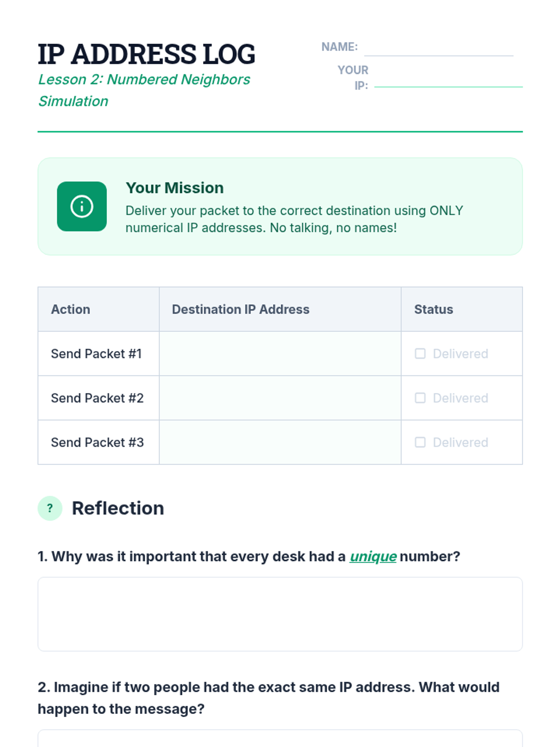Screen dimensions: 560x747
Task: Click Destination IP cell for Packet #1
Action: click(280, 353)
